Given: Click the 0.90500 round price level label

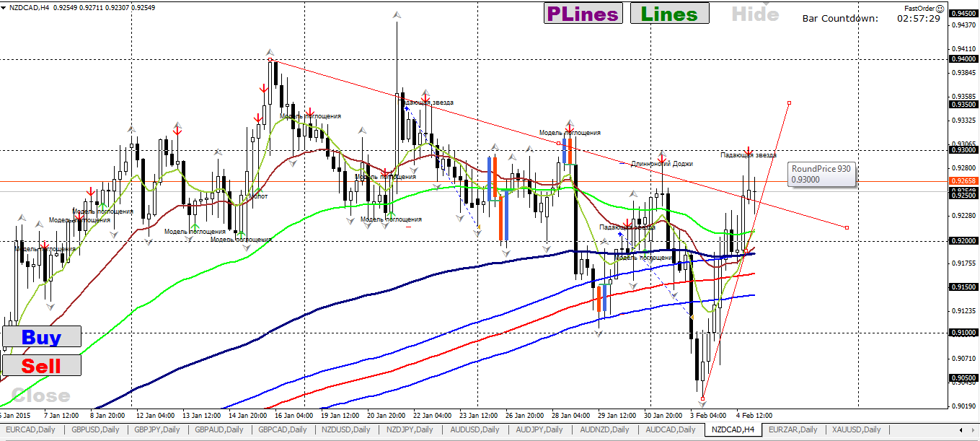Looking at the screenshot, I should [963, 378].
